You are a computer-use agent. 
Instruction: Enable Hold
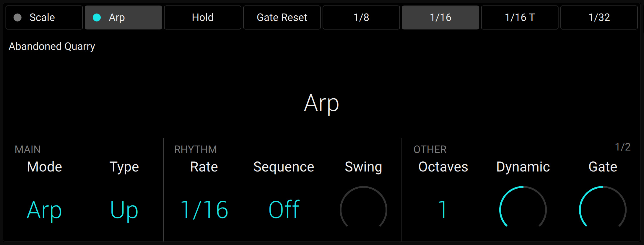(x=203, y=17)
